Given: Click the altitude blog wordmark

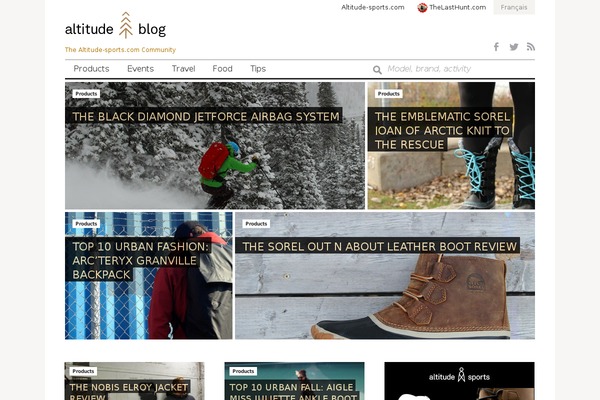Looking at the screenshot, I should point(115,29).
